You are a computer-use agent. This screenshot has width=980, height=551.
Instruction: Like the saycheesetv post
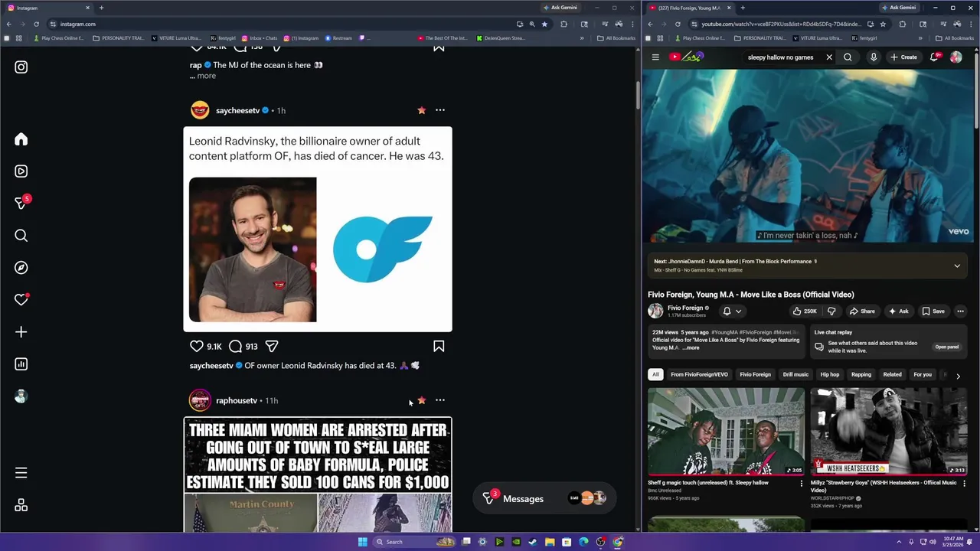pyautogui.click(x=197, y=346)
